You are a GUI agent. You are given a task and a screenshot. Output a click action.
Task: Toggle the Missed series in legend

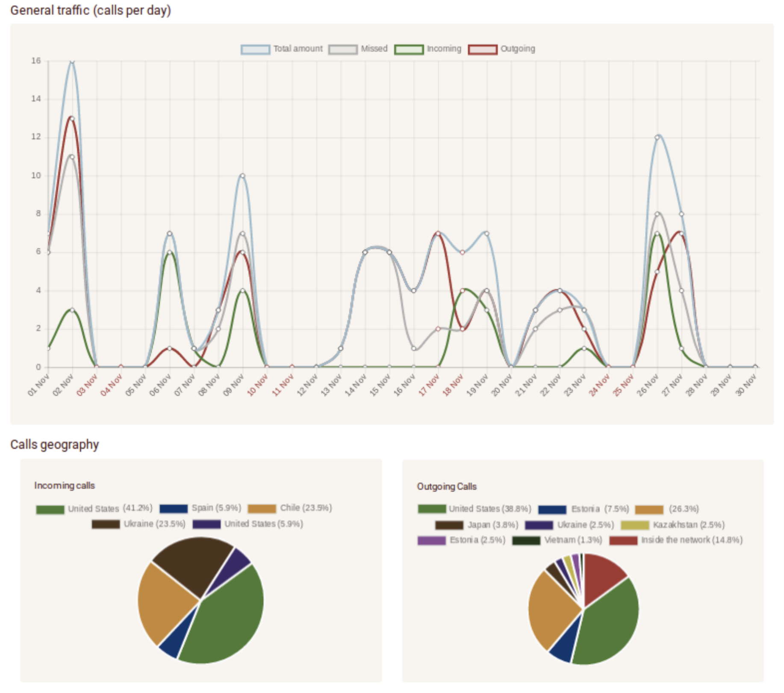[x=358, y=49]
